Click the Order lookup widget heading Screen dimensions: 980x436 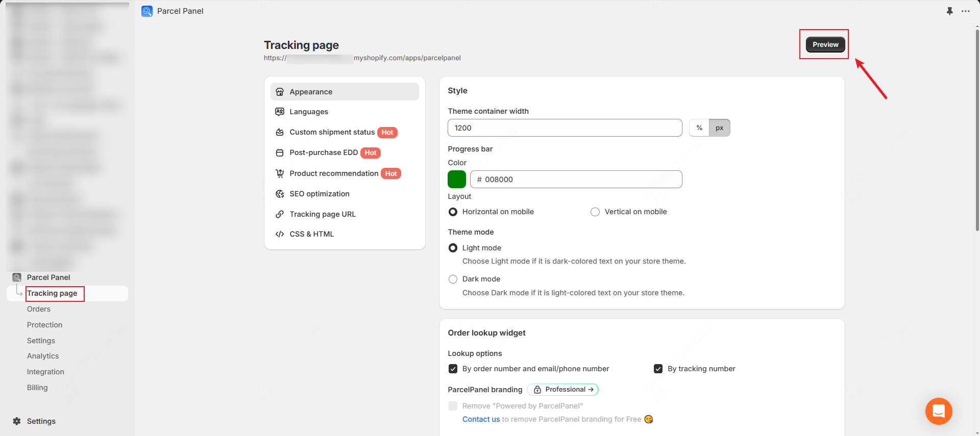(486, 333)
